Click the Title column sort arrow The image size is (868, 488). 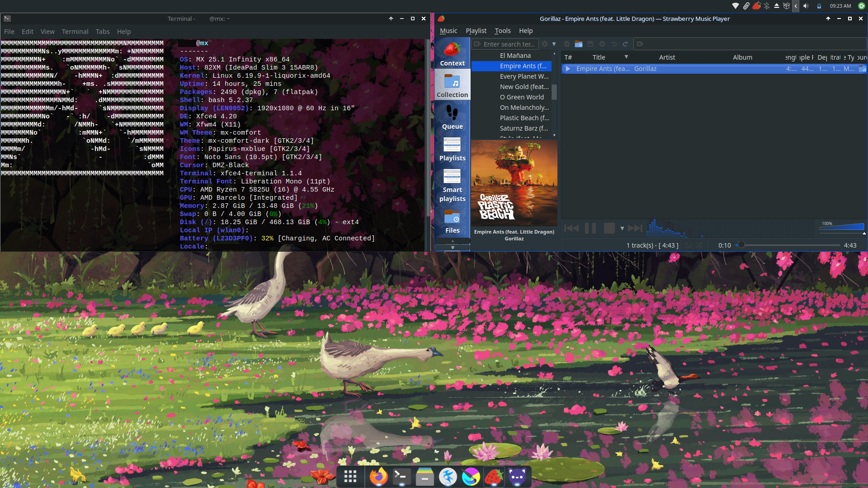click(x=626, y=57)
